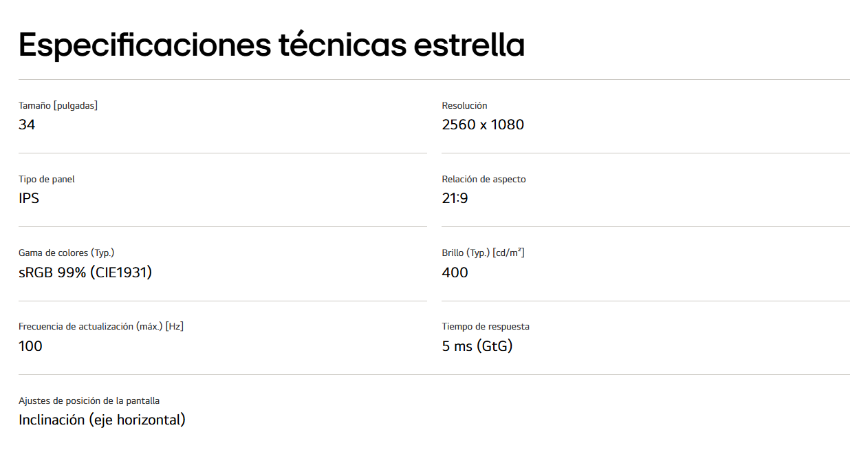Screen dimensions: 868x461
Task: Click the "Ajustes de posición de la pantalla" label
Action: 89,400
